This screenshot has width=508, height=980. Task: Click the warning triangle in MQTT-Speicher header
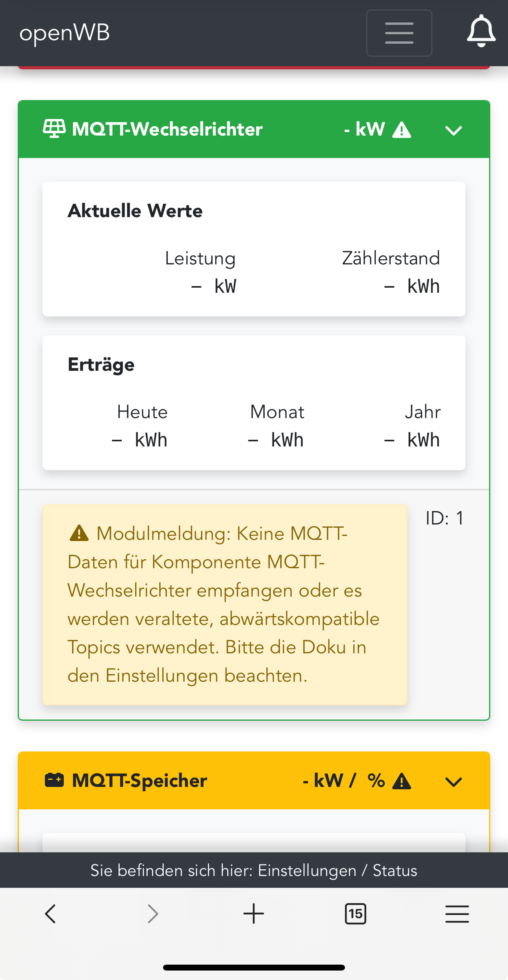tap(402, 781)
